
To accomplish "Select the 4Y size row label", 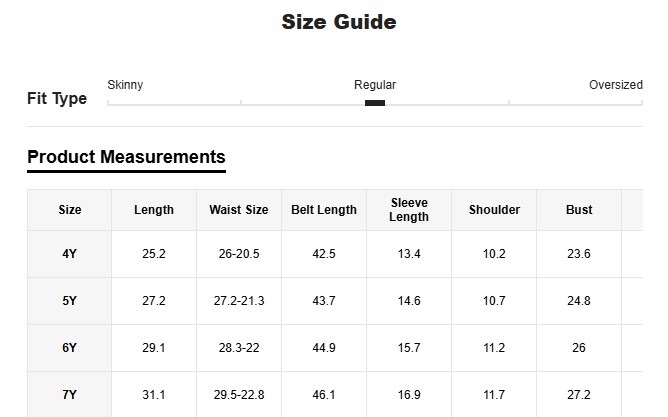I will click(70, 254).
